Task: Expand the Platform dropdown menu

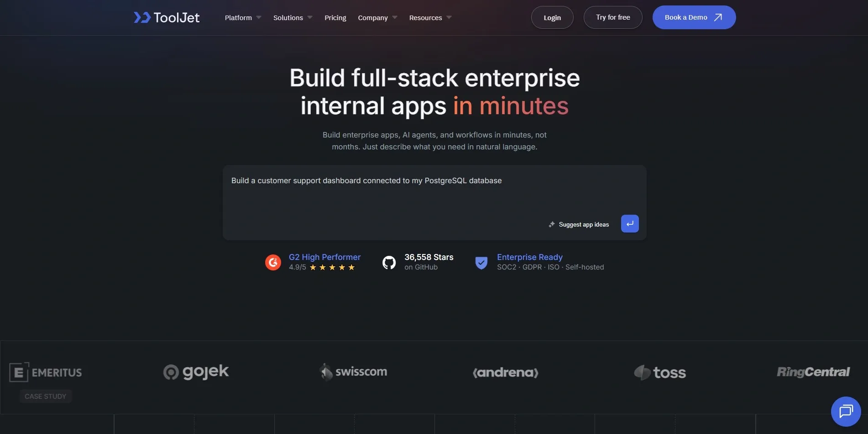Action: click(243, 18)
